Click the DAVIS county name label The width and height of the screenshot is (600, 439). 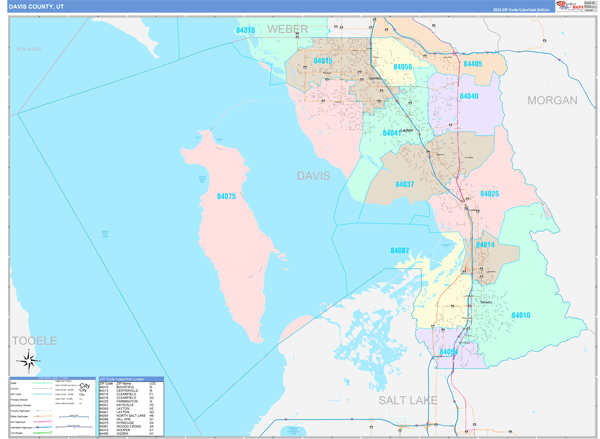pyautogui.click(x=312, y=176)
